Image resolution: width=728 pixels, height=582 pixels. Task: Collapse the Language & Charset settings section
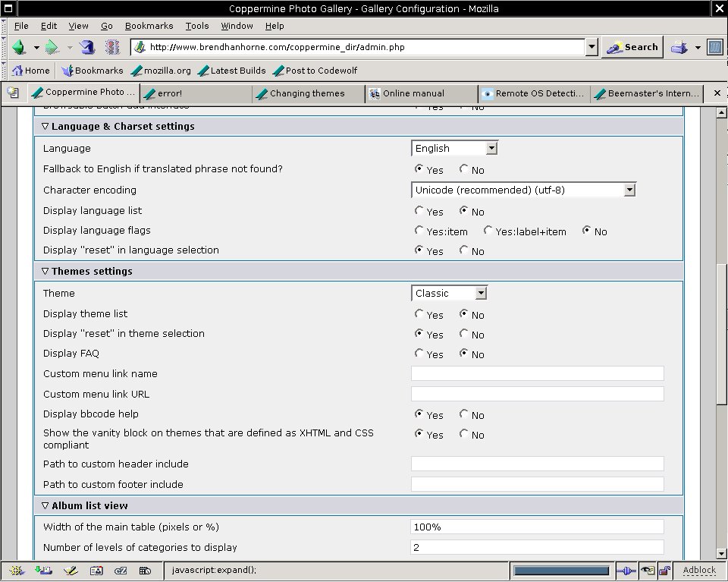click(x=45, y=126)
